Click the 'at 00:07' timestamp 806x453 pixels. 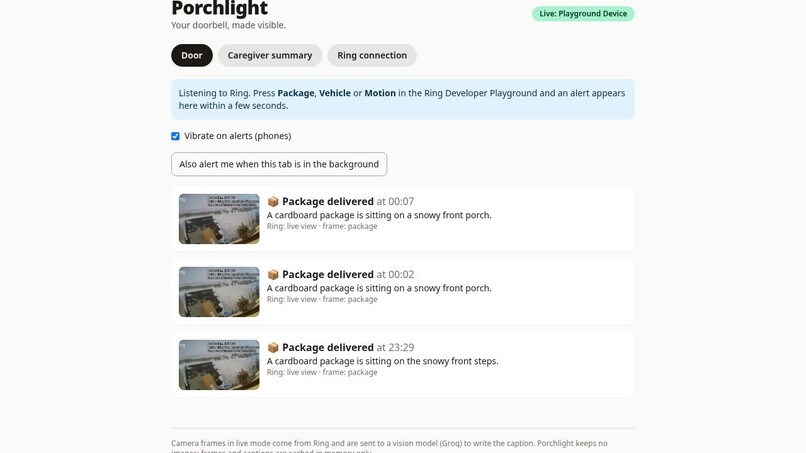click(x=395, y=202)
